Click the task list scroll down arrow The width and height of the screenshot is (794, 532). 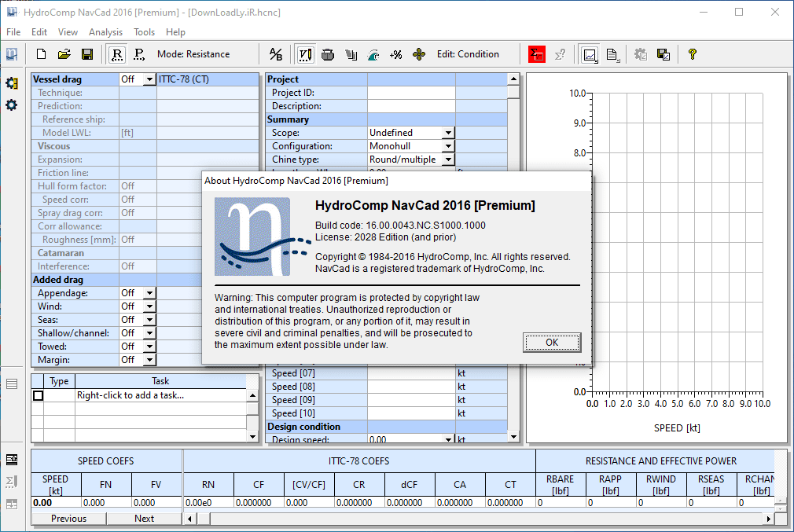coord(252,436)
